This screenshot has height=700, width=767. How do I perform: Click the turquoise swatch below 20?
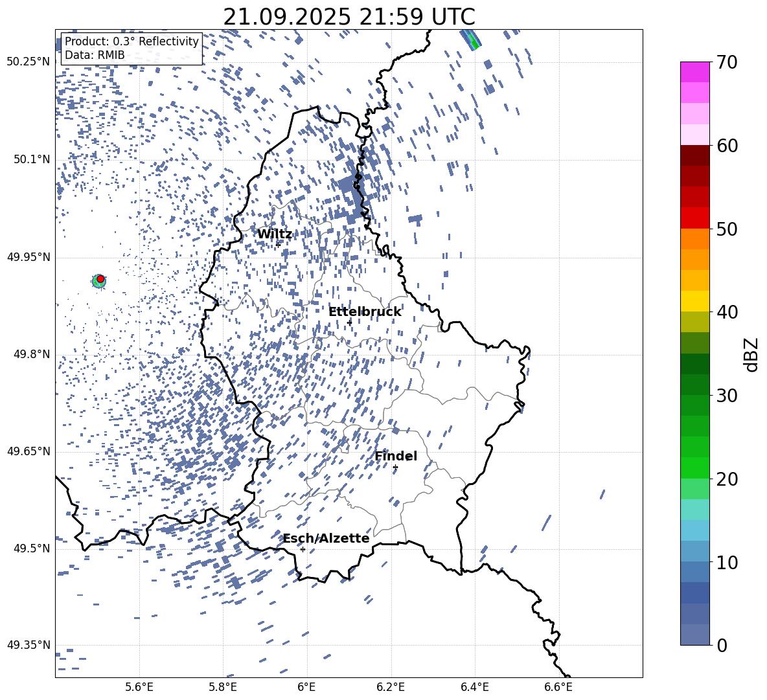point(695,510)
